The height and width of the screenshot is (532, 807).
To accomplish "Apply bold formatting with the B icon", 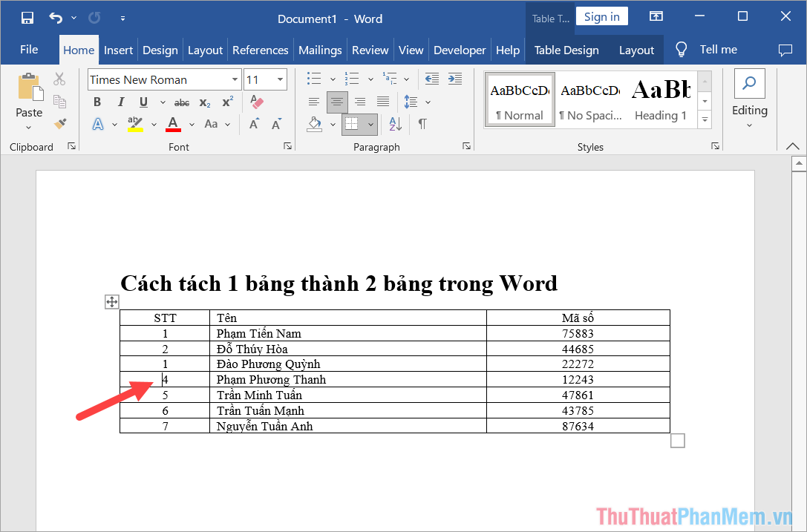I will click(x=97, y=102).
